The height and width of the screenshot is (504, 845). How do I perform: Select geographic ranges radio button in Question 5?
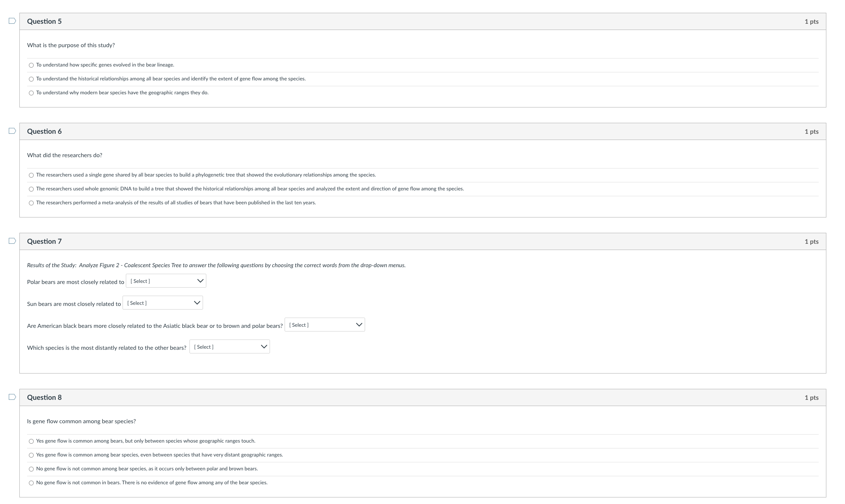point(31,92)
